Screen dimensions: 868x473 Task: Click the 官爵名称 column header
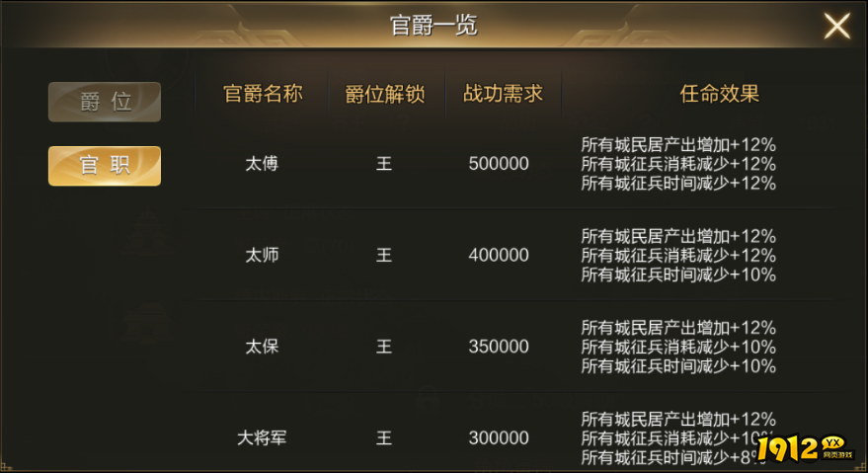[263, 95]
